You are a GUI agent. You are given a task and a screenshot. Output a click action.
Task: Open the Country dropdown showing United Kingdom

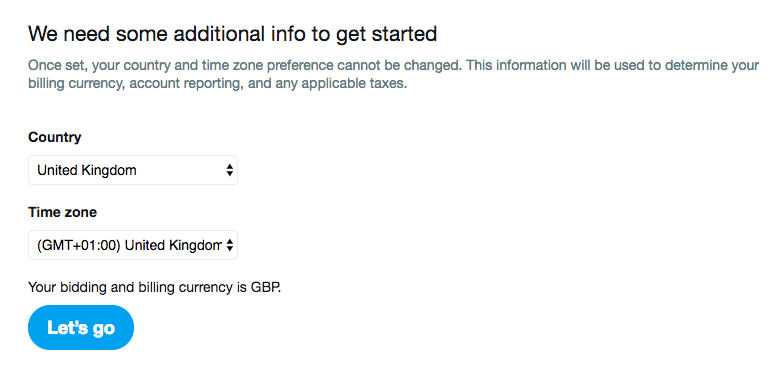click(133, 170)
